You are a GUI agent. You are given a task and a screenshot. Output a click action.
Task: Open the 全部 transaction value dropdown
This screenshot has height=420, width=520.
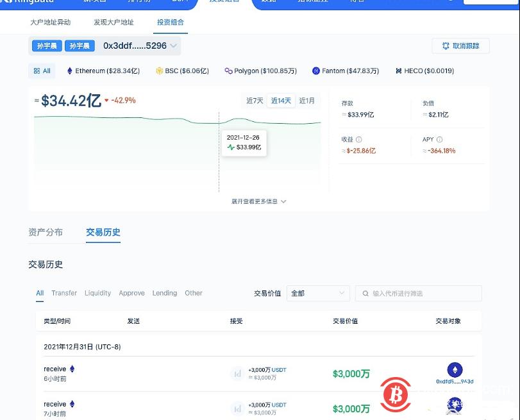click(x=317, y=293)
